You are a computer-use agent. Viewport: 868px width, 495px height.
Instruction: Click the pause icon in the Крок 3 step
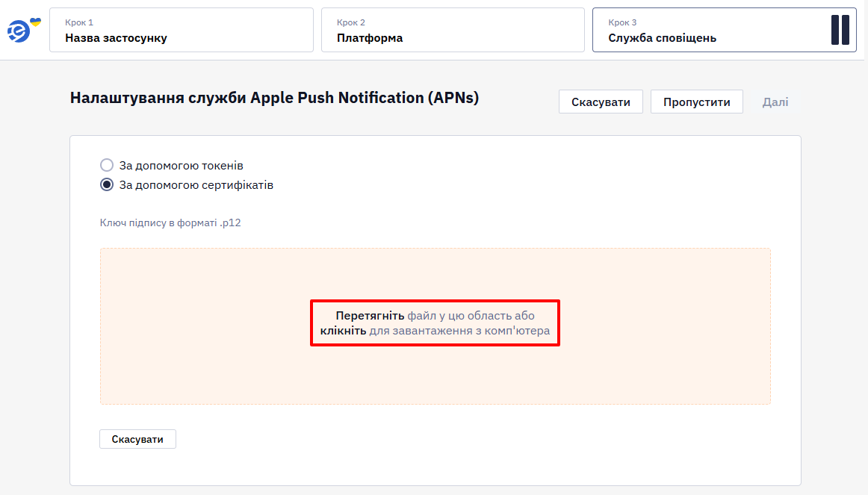tap(840, 30)
